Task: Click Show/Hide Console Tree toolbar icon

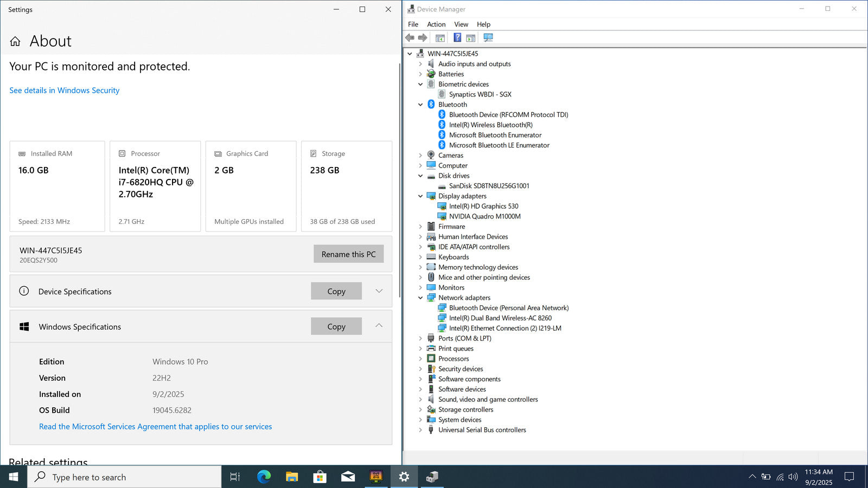Action: coord(440,38)
